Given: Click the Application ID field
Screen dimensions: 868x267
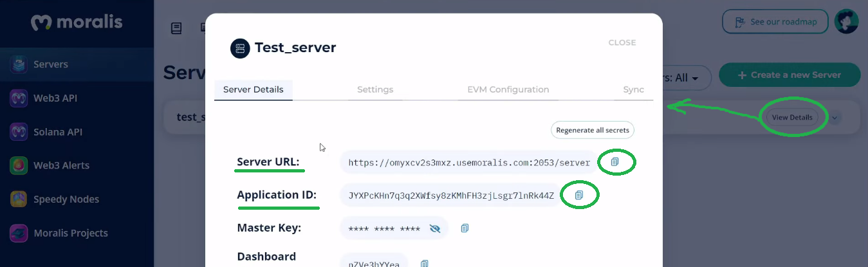Looking at the screenshot, I should (451, 196).
